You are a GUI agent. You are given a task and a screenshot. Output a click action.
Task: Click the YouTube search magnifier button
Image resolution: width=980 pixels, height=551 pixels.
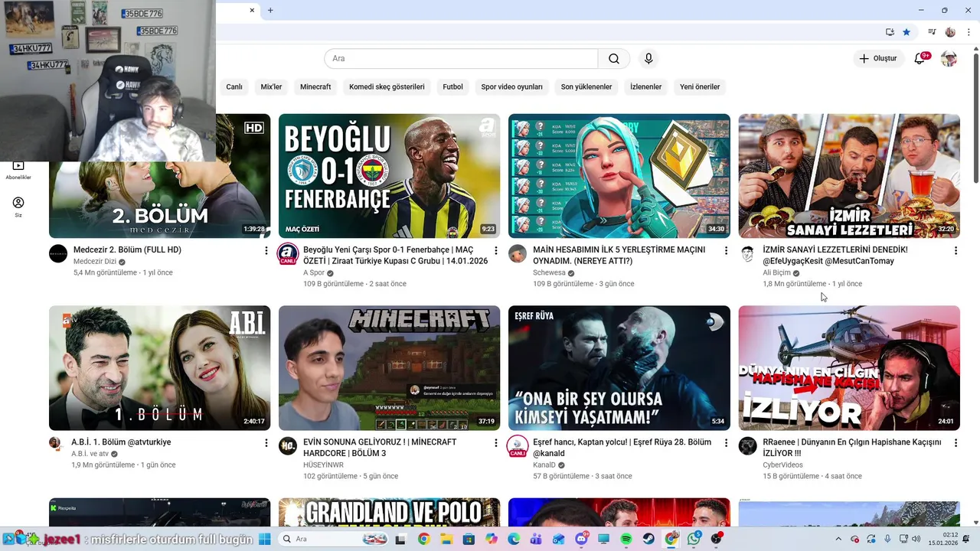[x=614, y=59]
